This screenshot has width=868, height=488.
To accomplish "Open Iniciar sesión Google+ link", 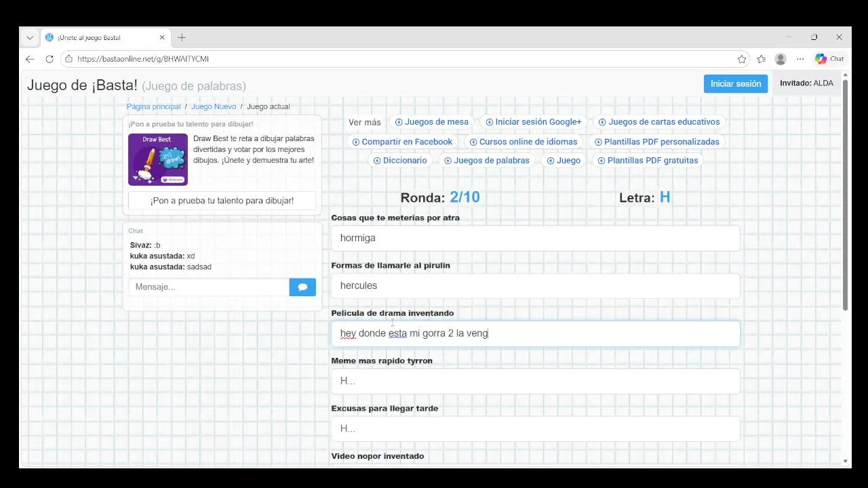I will (534, 122).
